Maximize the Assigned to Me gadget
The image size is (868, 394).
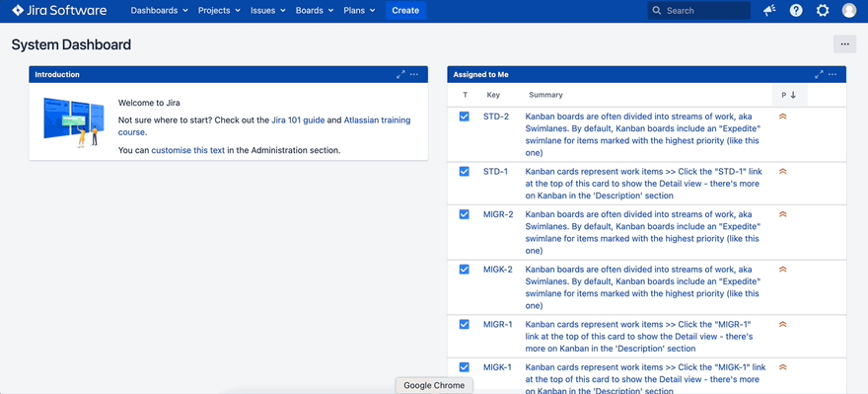pyautogui.click(x=819, y=74)
